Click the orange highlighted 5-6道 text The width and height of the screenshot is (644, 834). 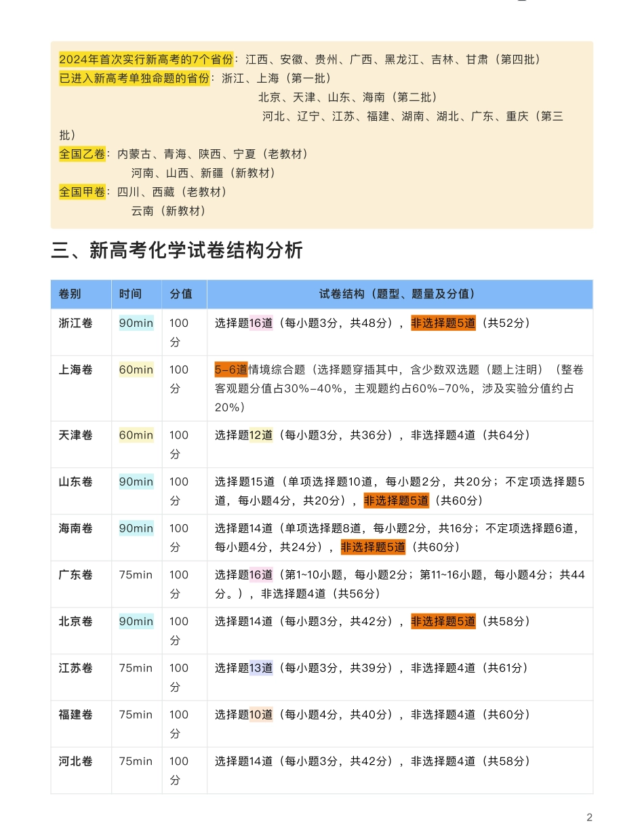click(231, 370)
